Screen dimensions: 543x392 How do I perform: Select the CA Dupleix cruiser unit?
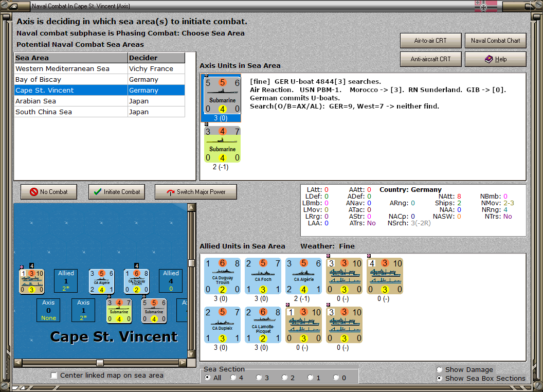(x=222, y=325)
